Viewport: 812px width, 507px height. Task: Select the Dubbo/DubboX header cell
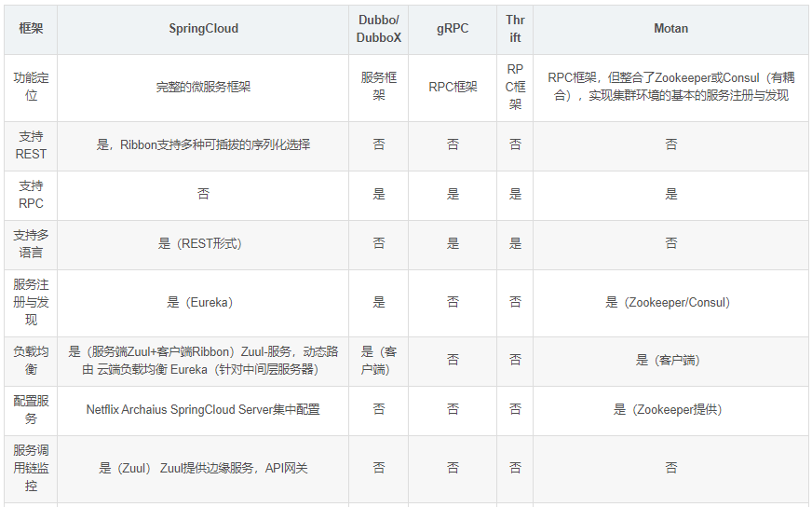[379, 29]
